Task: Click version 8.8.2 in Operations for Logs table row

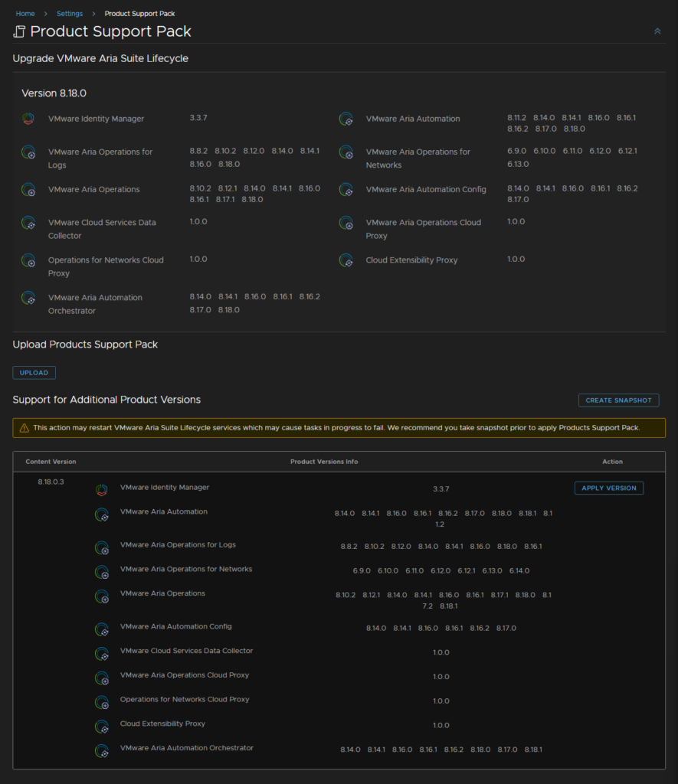Action: 349,547
